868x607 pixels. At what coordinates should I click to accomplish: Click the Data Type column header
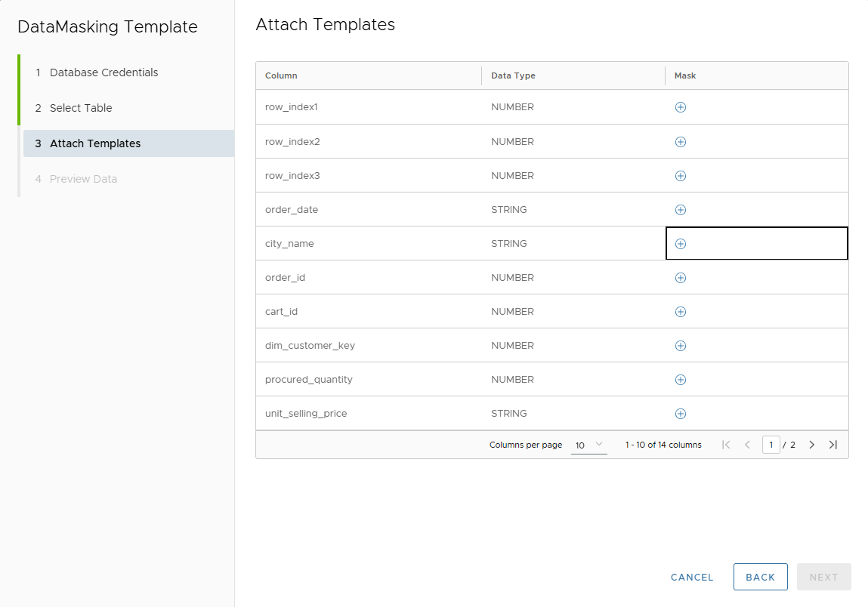513,75
